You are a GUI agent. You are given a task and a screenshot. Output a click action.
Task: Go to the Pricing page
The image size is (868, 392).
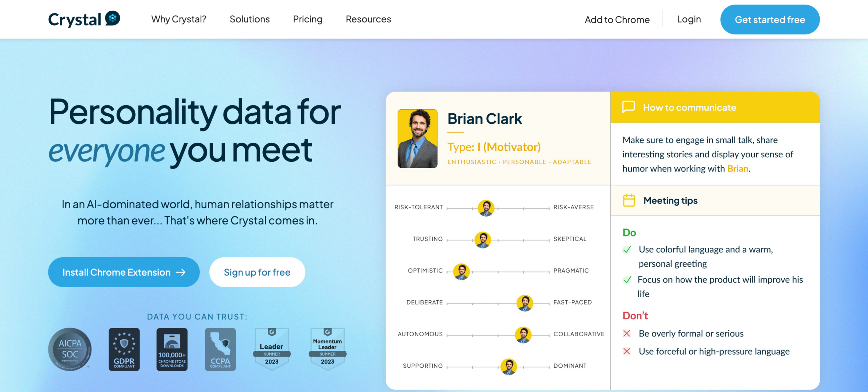(308, 19)
